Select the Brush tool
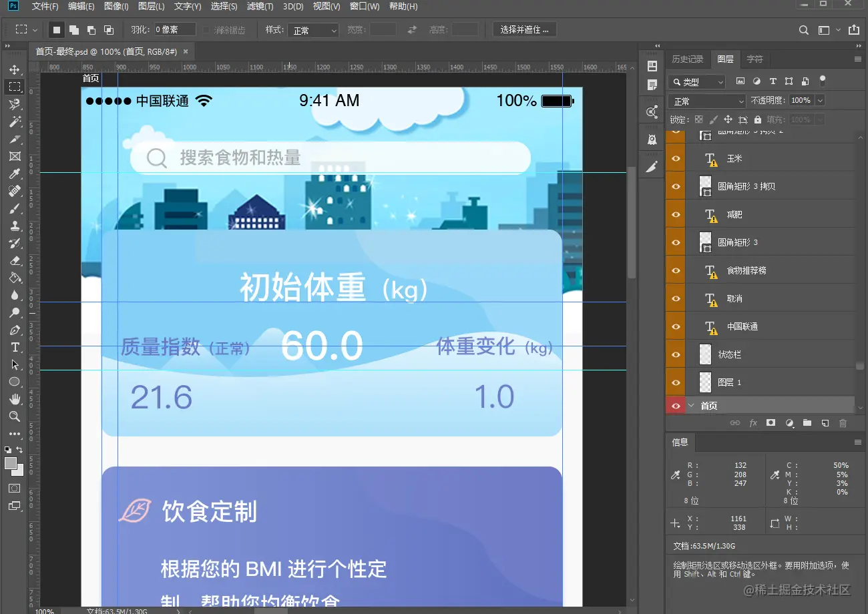Viewport: 868px width, 614px height. pyautogui.click(x=15, y=209)
